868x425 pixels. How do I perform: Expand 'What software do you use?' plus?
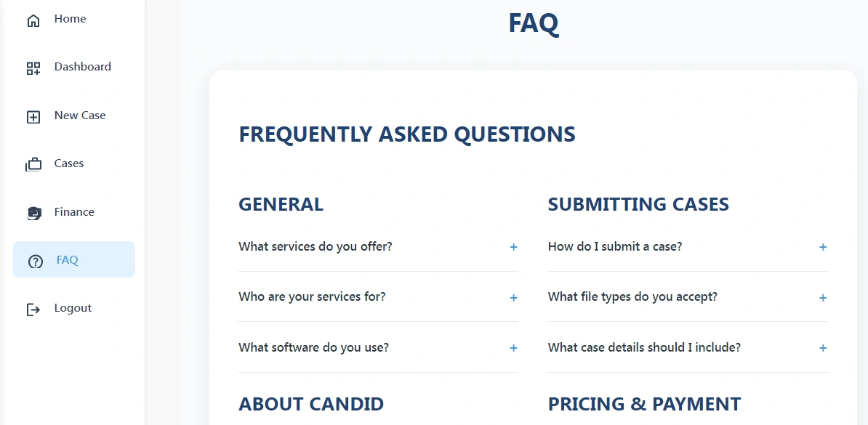[513, 348]
